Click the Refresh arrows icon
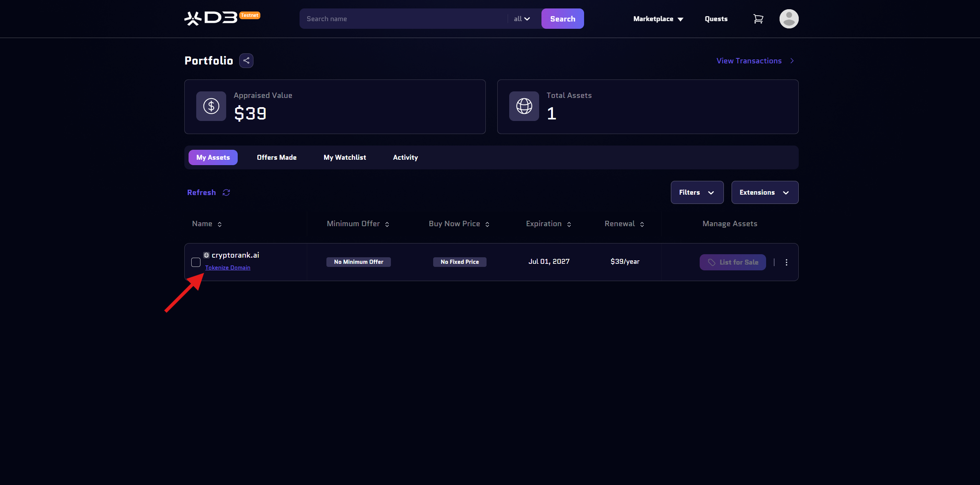 [x=226, y=192]
